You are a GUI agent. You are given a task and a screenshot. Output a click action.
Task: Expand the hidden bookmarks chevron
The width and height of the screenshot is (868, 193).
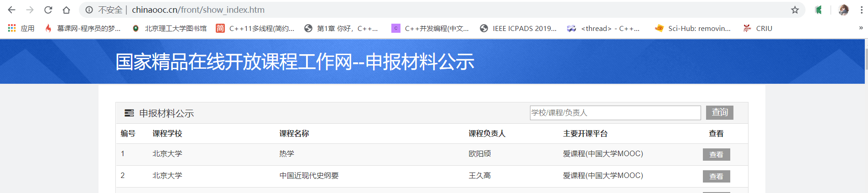[861, 28]
